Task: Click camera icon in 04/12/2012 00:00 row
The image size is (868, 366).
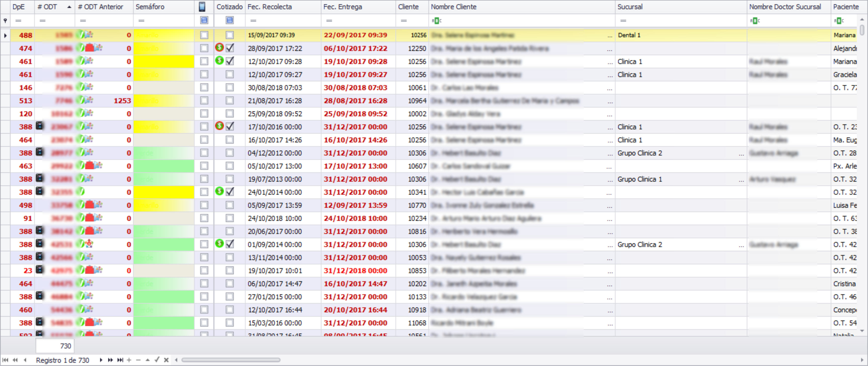Action: (40, 152)
